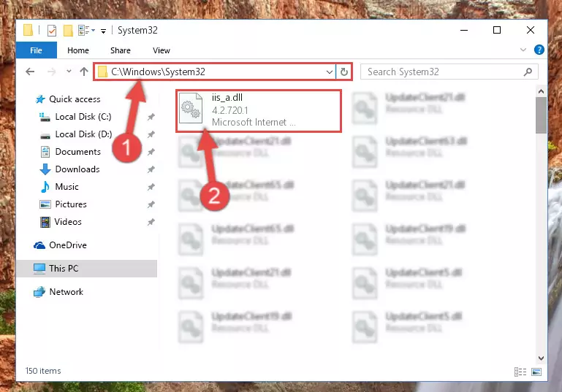Image resolution: width=562 pixels, height=392 pixels.
Task: Click the pin icon beside Local Disk (C:)
Action: (151, 117)
